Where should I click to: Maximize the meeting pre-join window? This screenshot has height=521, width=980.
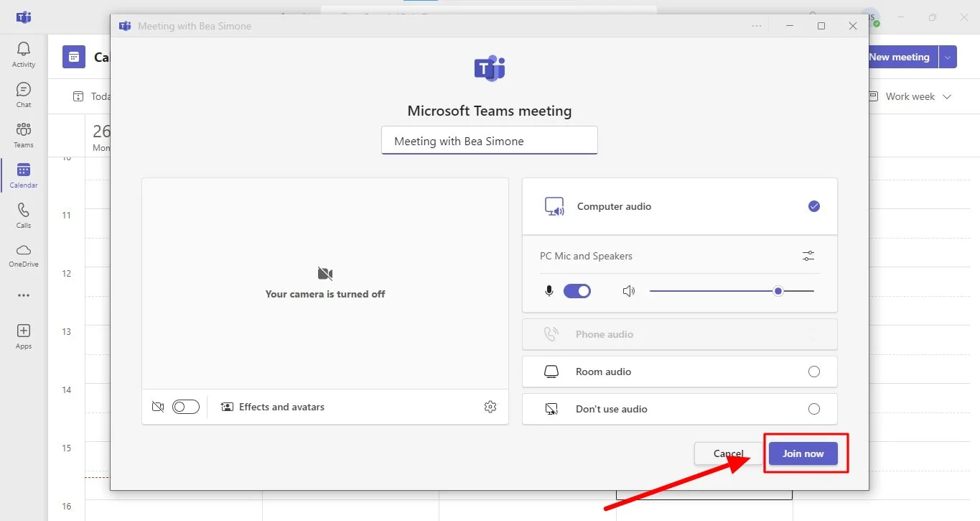(821, 26)
